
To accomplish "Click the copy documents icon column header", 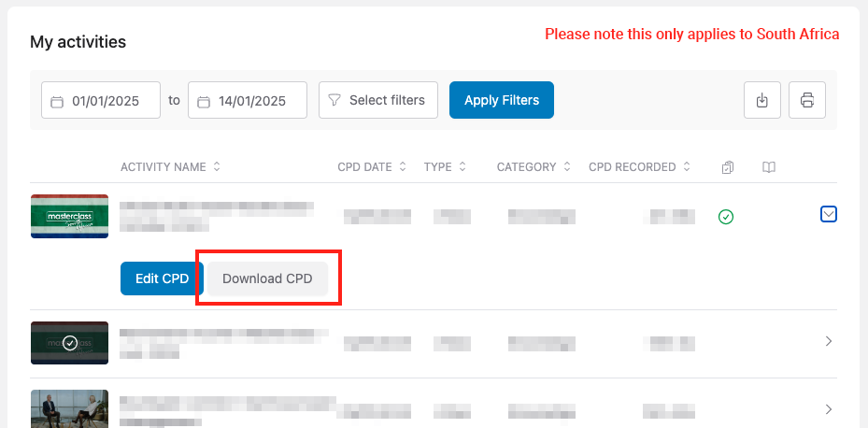I will (x=728, y=167).
